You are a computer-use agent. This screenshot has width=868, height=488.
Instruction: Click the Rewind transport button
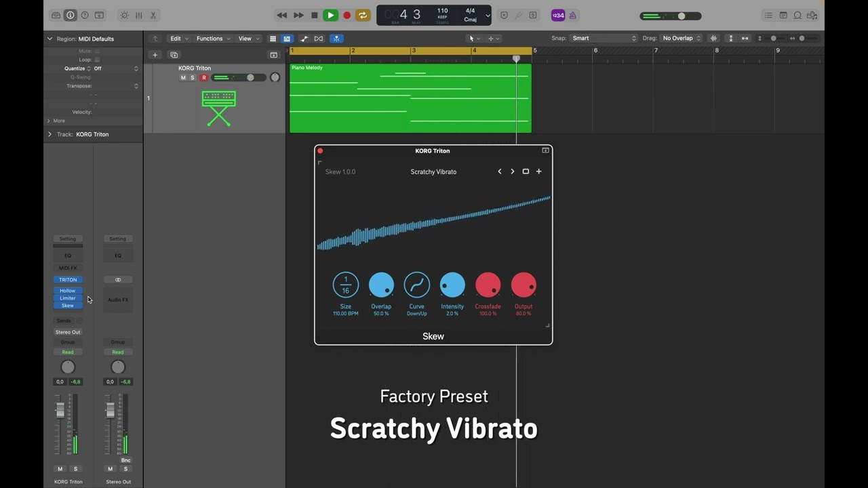pyautogui.click(x=282, y=15)
